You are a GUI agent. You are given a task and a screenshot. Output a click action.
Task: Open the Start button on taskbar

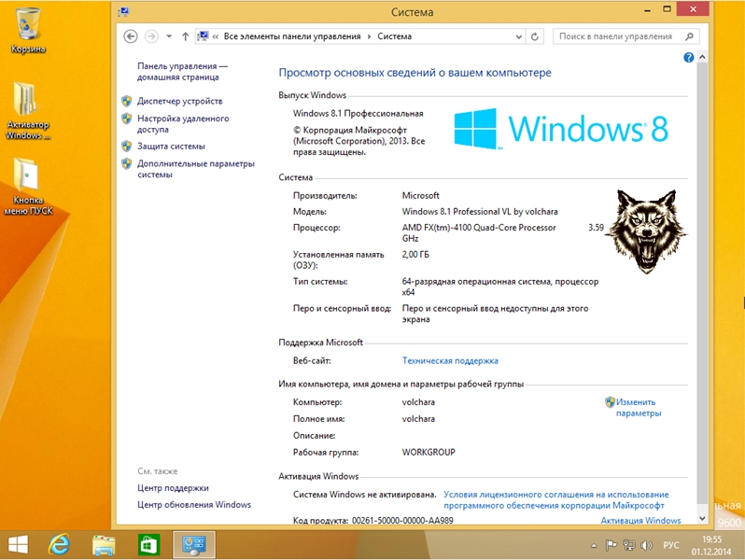pyautogui.click(x=18, y=544)
